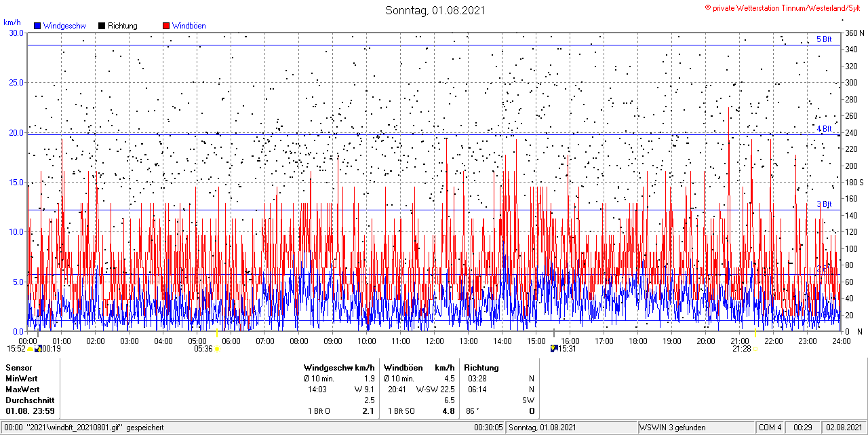Click the MinWert row label
Image resolution: width=868 pixels, height=435 pixels.
pyautogui.click(x=22, y=379)
